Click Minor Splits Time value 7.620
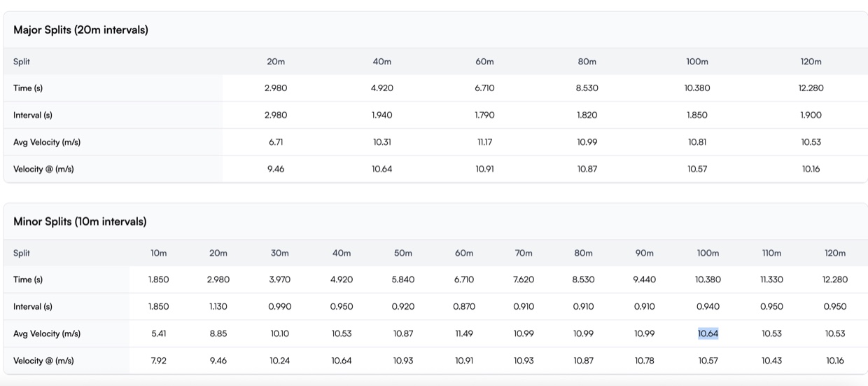 [x=524, y=280]
